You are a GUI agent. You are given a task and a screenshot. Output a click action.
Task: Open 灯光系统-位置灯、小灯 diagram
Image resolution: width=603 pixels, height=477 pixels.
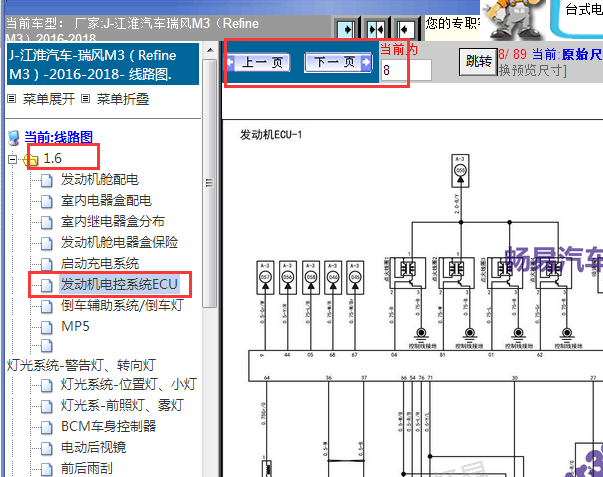(129, 384)
